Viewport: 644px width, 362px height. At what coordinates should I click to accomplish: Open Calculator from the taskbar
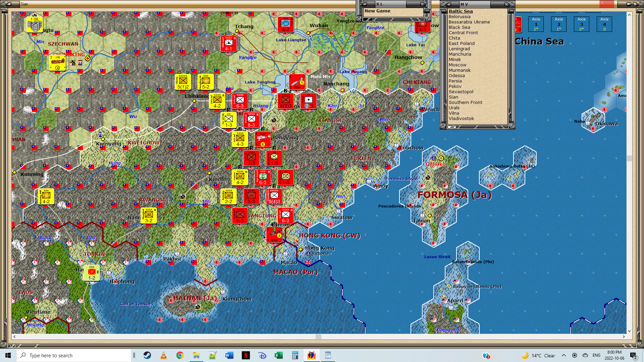[295, 355]
